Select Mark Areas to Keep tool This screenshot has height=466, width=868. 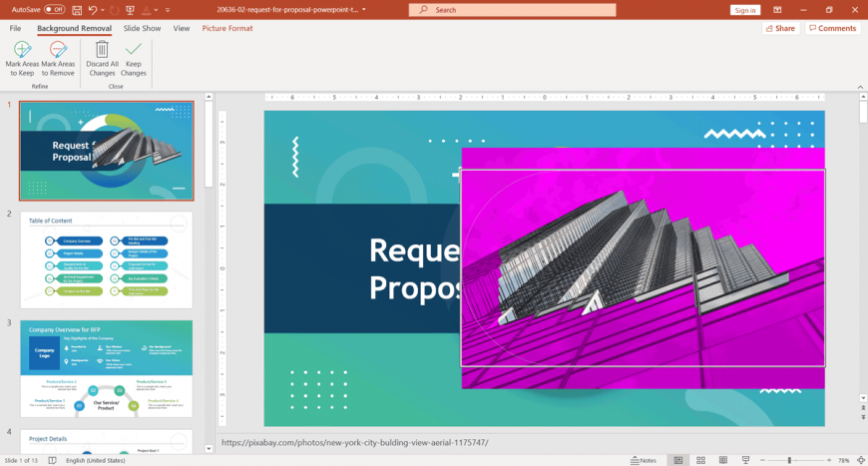click(x=22, y=58)
